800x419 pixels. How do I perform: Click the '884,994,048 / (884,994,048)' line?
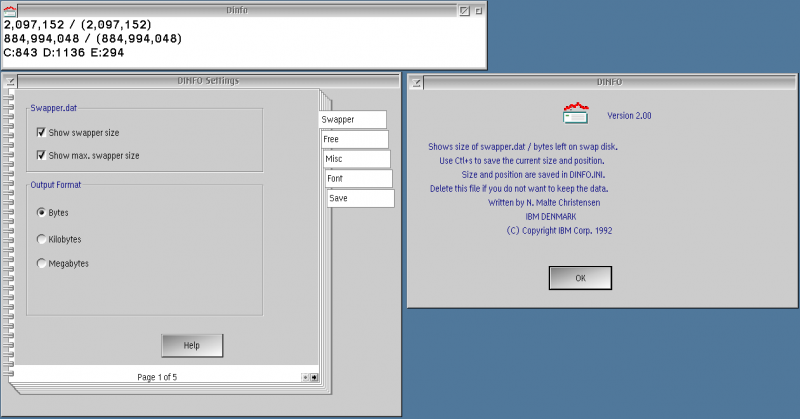click(93, 38)
